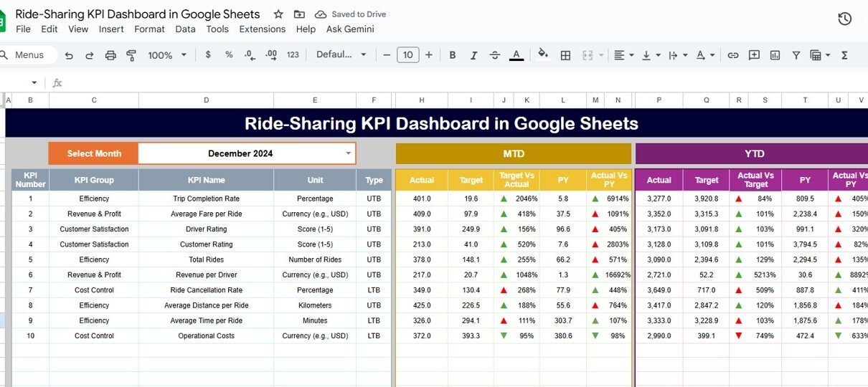This screenshot has height=387, width=868.
Task: Open the Format menu
Action: pyautogui.click(x=149, y=29)
